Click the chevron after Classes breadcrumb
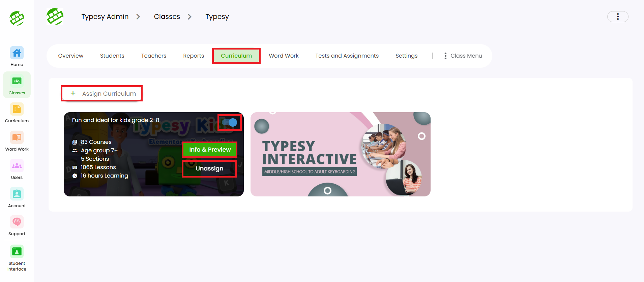 pyautogui.click(x=189, y=17)
